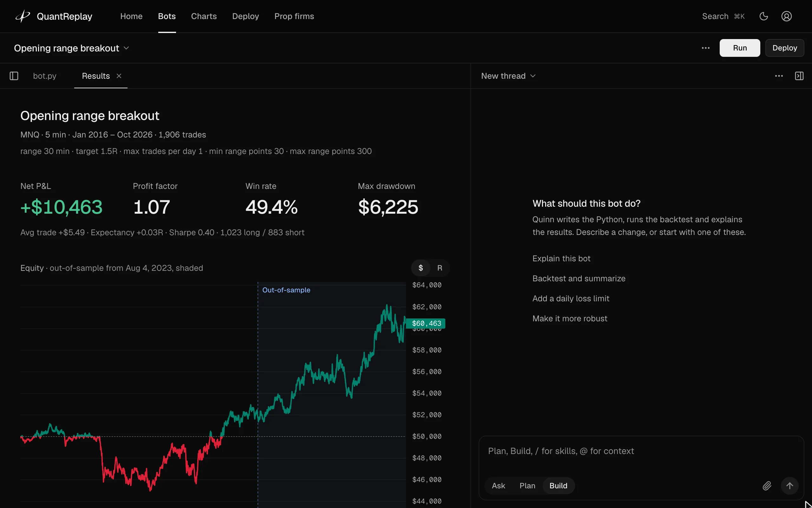Switch to the bot.py tab

point(45,76)
